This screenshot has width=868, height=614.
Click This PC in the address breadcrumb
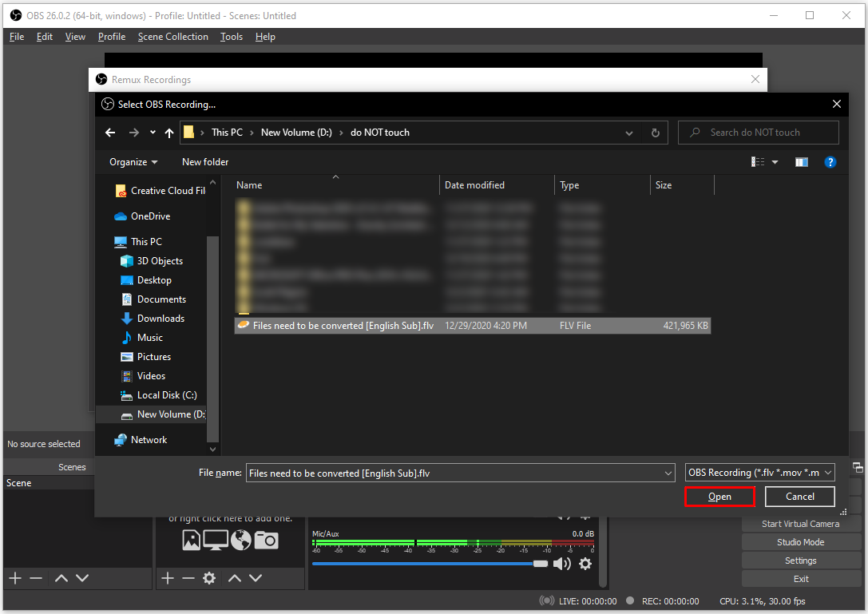pyautogui.click(x=227, y=133)
